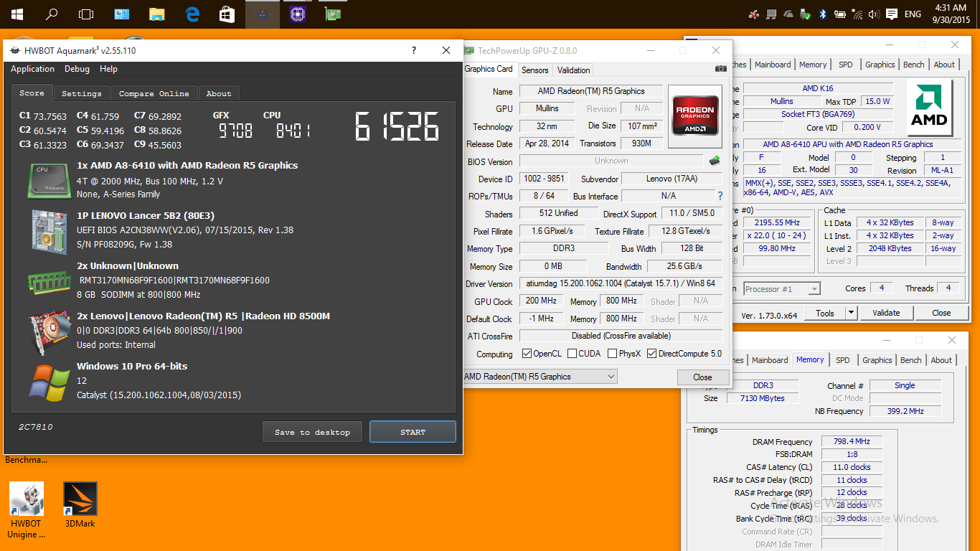980x551 pixels.
Task: Click the START benchmark button
Action: click(413, 432)
